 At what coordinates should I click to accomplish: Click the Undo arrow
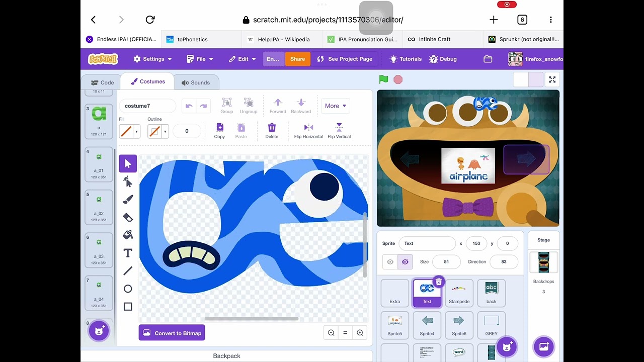[x=189, y=106]
